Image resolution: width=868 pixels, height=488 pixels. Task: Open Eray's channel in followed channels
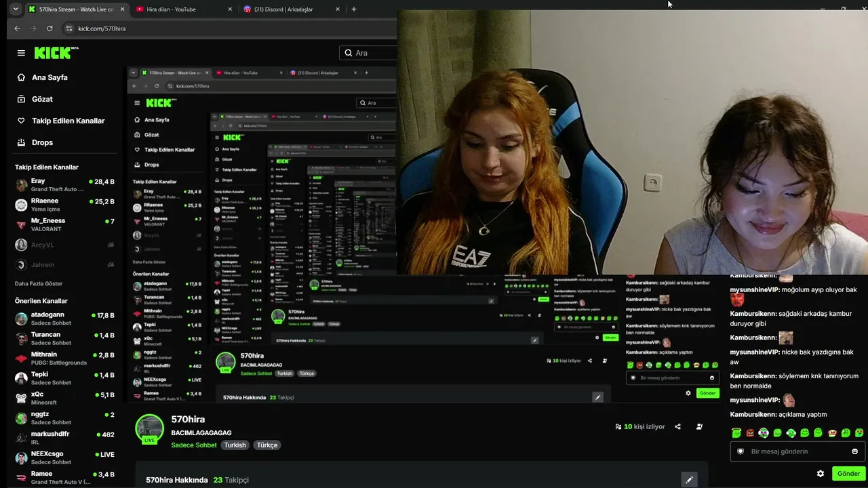65,185
